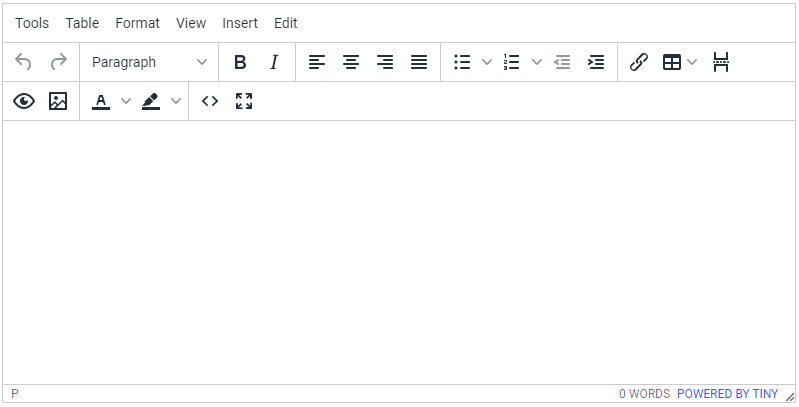
Task: Apply the text color
Action: point(101,101)
